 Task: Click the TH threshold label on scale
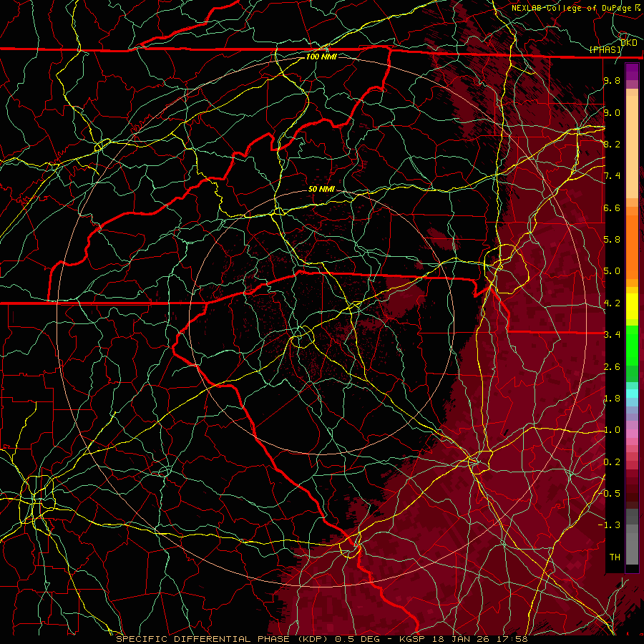(615, 557)
